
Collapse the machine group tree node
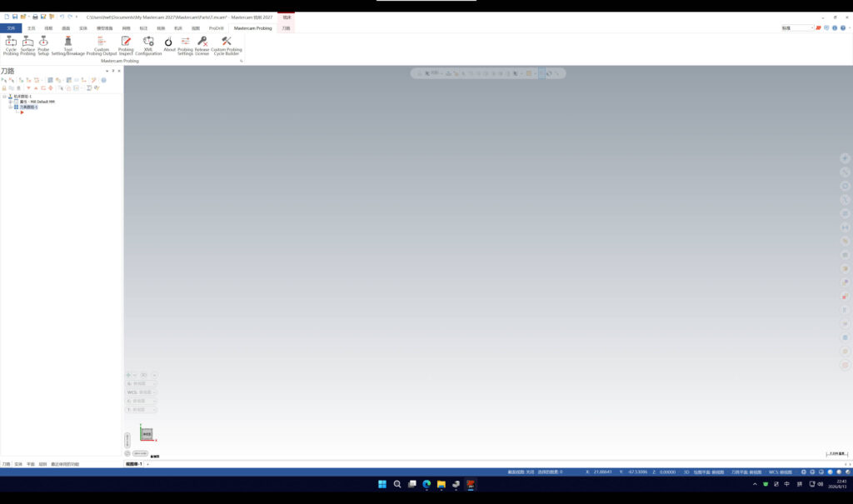click(4, 97)
